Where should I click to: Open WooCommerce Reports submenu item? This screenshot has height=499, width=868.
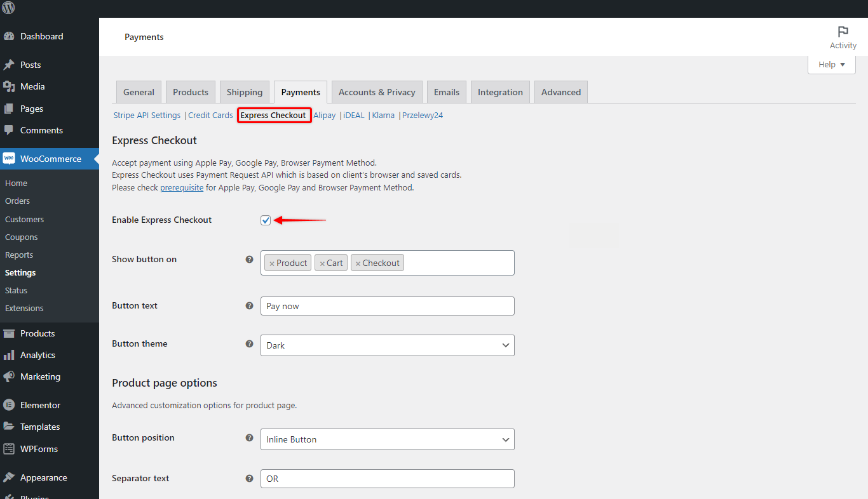19,255
